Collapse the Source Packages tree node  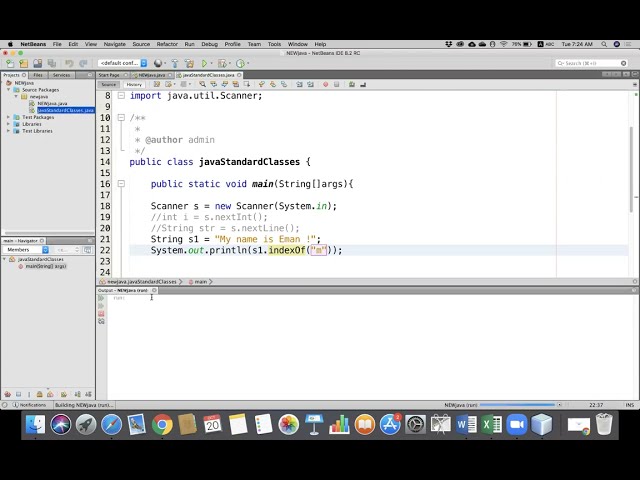click(9, 90)
